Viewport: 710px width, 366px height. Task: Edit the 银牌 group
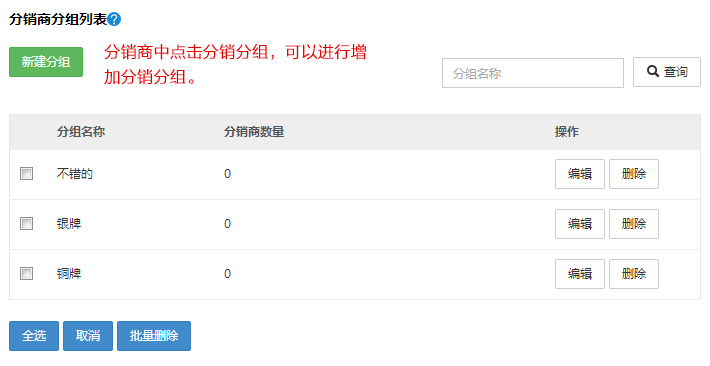point(580,224)
